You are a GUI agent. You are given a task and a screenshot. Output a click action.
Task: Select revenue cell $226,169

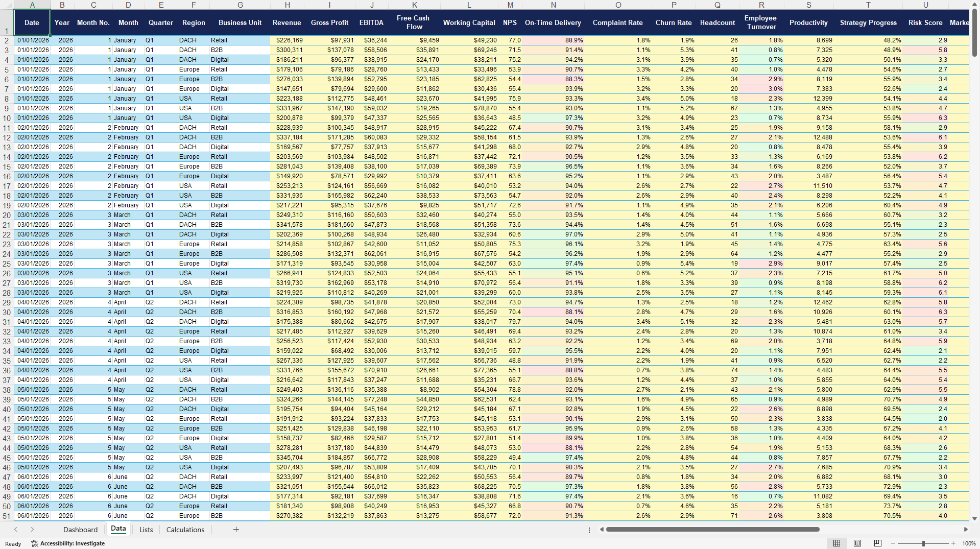(x=288, y=40)
